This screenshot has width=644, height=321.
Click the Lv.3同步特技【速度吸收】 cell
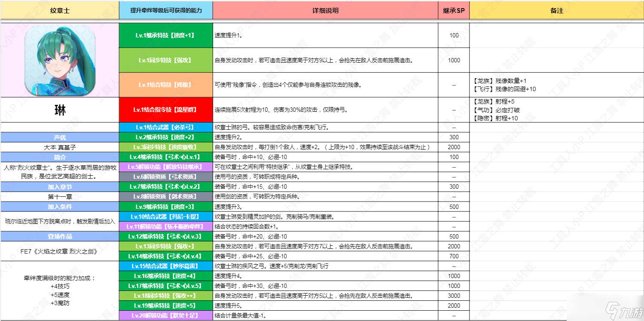point(166,147)
